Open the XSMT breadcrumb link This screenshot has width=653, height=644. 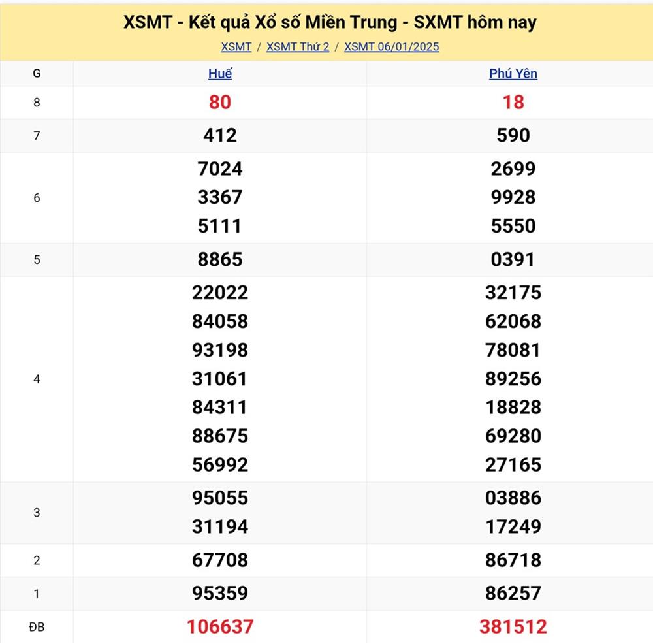click(236, 46)
